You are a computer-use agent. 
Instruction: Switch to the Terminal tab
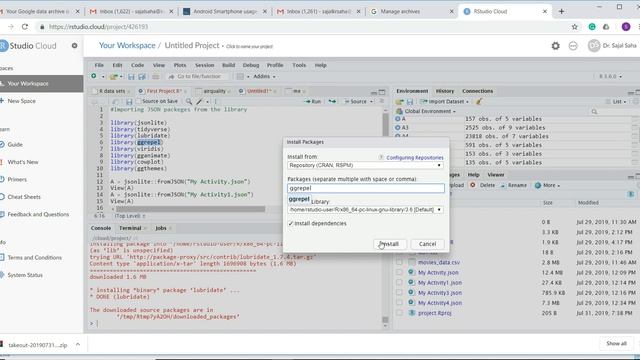click(130, 228)
